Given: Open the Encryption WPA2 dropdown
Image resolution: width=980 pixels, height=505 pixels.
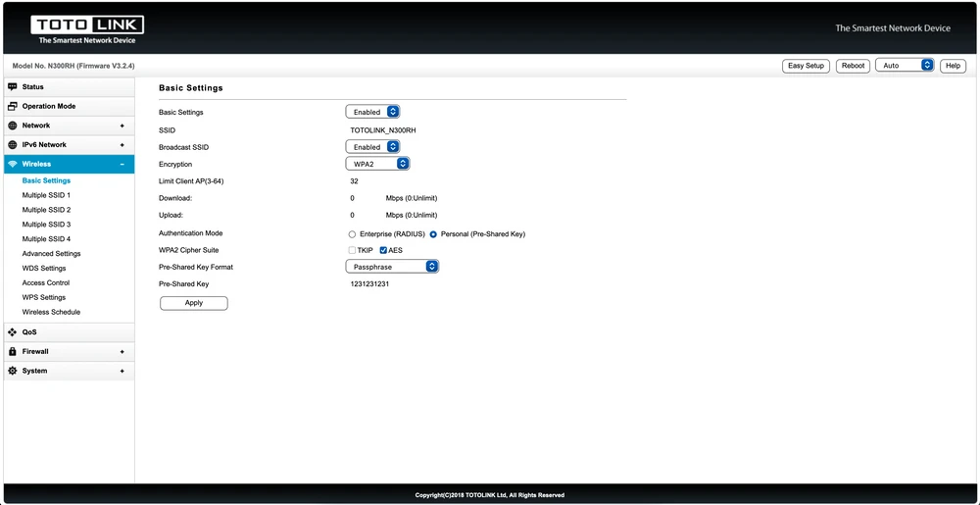Looking at the screenshot, I should [x=377, y=164].
